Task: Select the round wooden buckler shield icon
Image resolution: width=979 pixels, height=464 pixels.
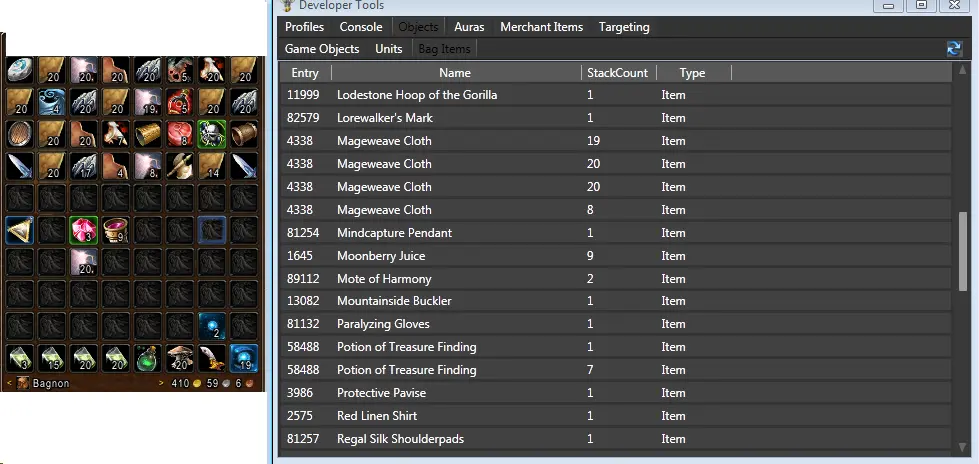Action: coord(20,133)
